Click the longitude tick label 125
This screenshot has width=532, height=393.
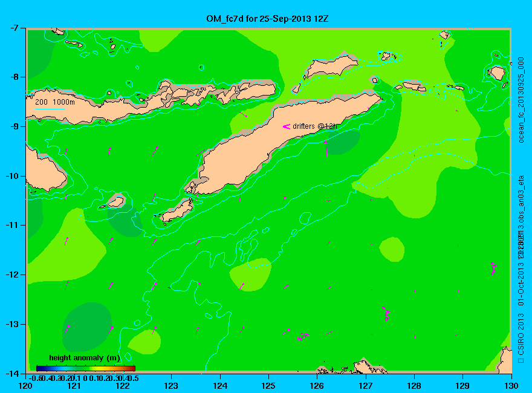click(268, 386)
